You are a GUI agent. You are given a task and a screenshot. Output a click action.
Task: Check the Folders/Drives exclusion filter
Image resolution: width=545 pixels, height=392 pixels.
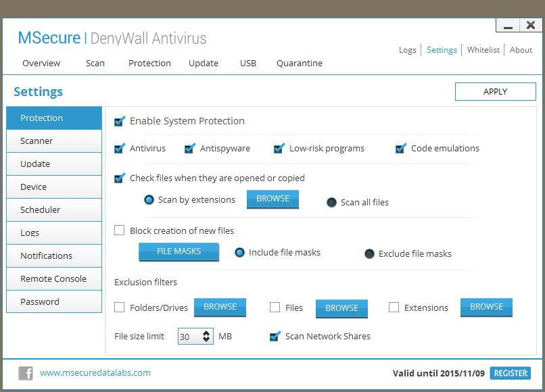click(119, 308)
